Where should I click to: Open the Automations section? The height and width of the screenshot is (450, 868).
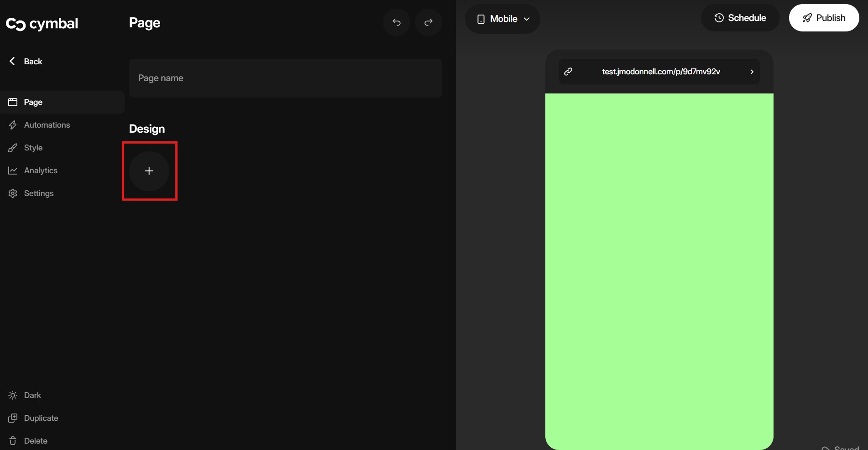click(47, 125)
